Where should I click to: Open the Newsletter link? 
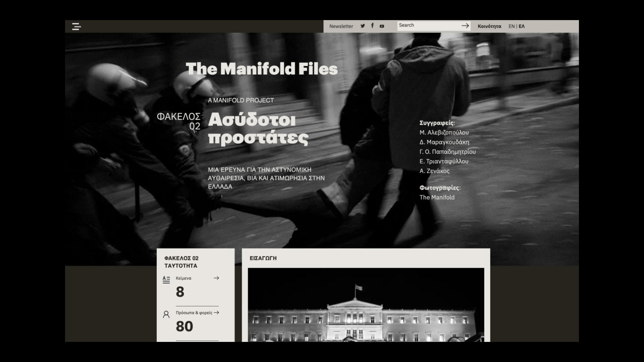(x=341, y=26)
